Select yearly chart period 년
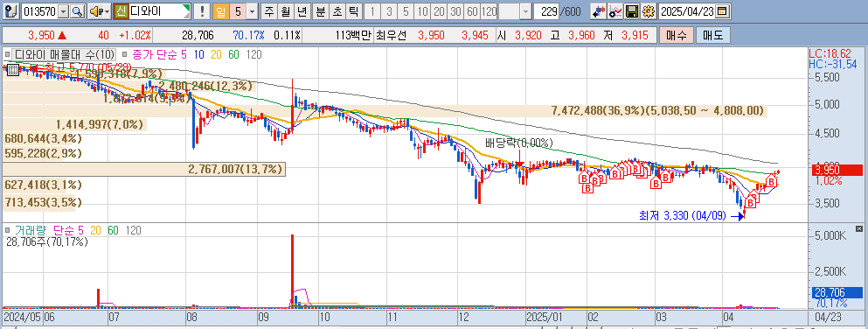 [x=302, y=11]
